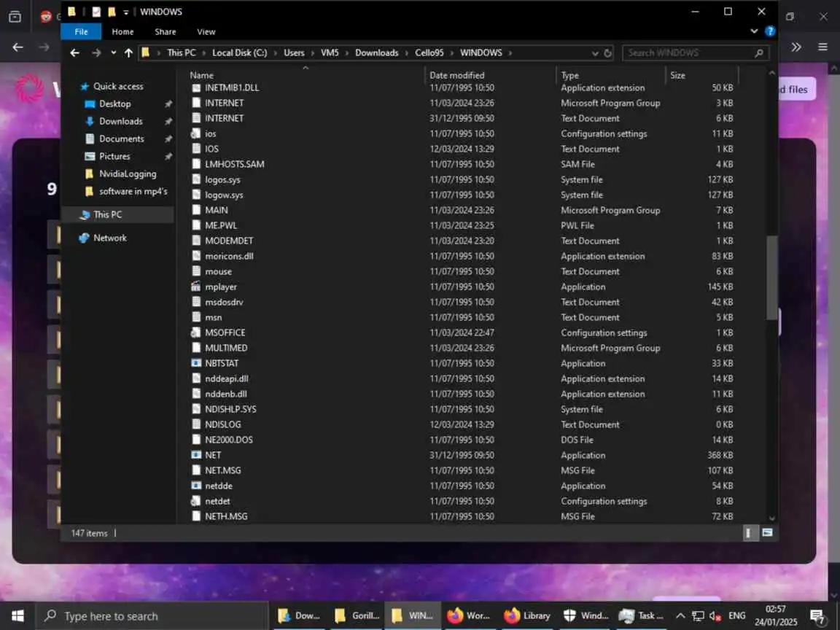Viewport: 840px width, 630px height.
Task: Open NvidiaLogging folder in sidebar
Action: [x=128, y=174]
